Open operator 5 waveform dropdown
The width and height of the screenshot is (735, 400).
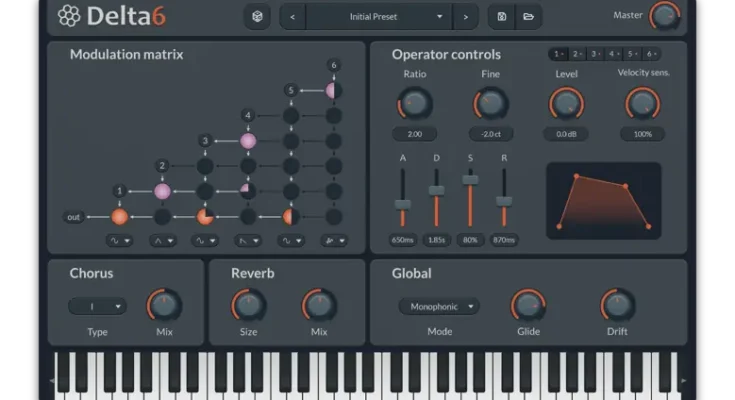point(291,241)
